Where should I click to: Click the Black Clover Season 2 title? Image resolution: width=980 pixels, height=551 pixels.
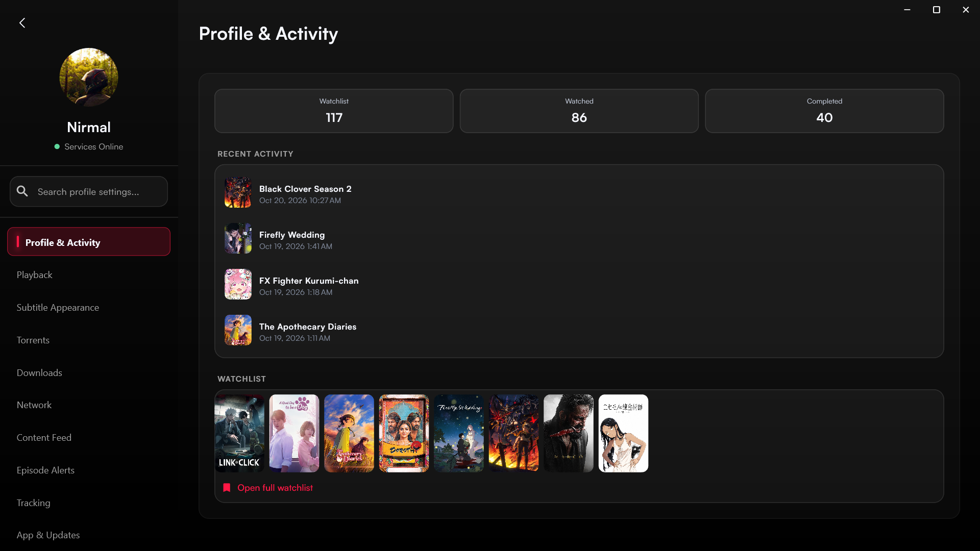(305, 189)
